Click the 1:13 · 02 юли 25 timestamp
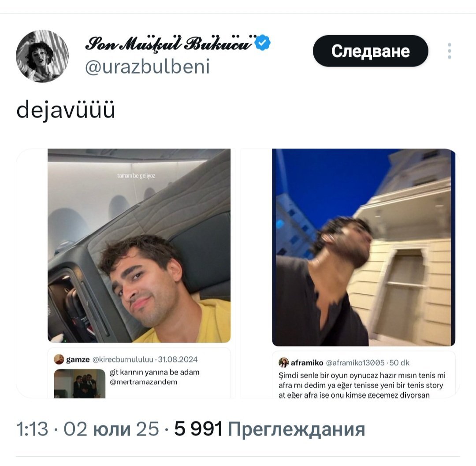 tap(88, 429)
